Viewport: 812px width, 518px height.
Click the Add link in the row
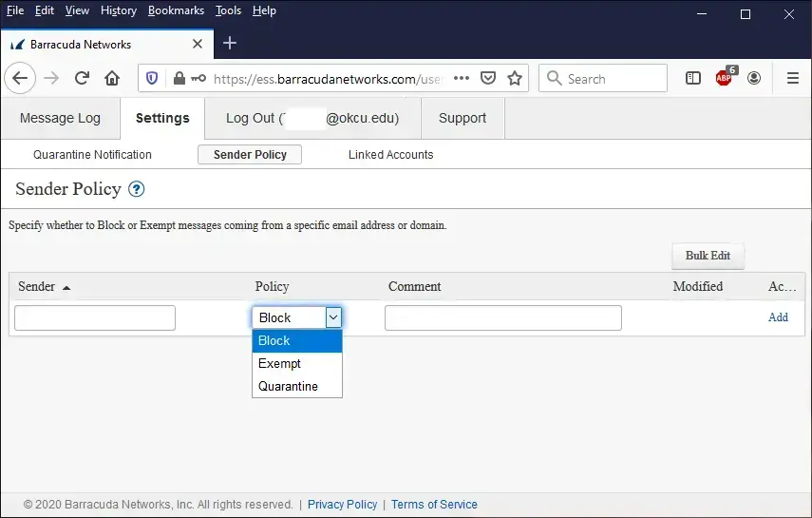coord(778,317)
